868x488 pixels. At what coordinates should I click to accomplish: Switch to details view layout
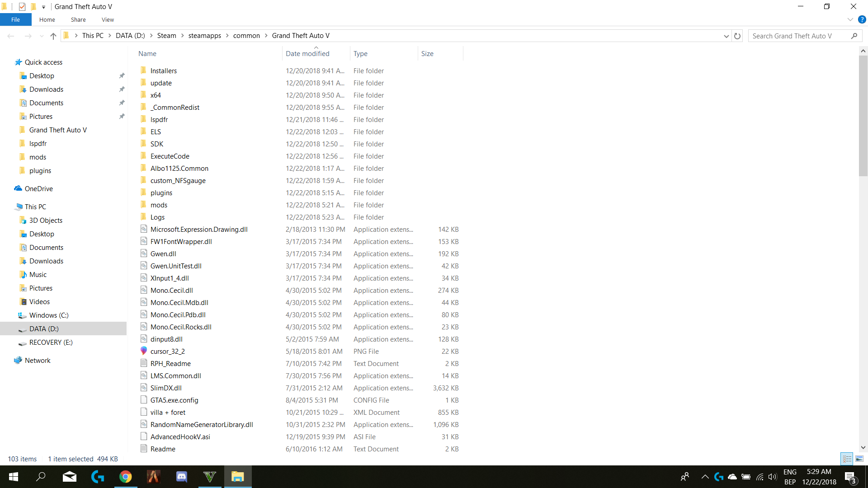point(847,459)
